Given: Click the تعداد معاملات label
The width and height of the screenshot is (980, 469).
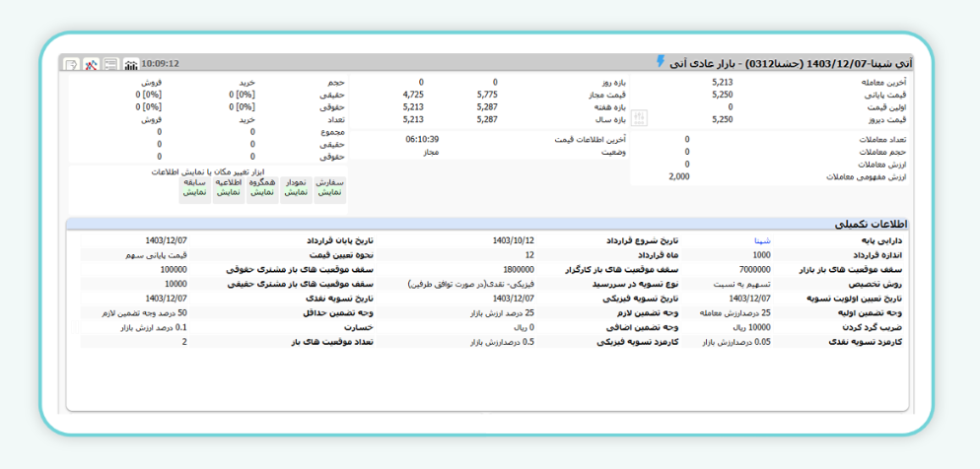Looking at the screenshot, I should coord(880,139).
